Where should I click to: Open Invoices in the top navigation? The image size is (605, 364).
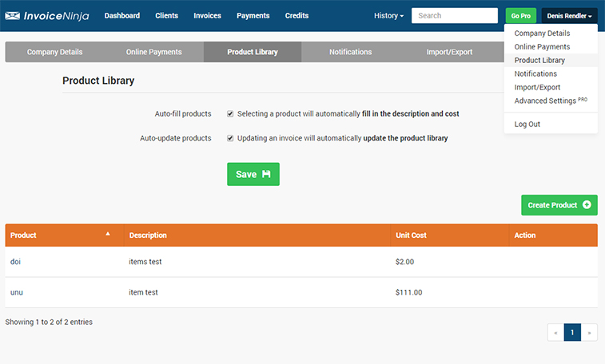pos(207,16)
